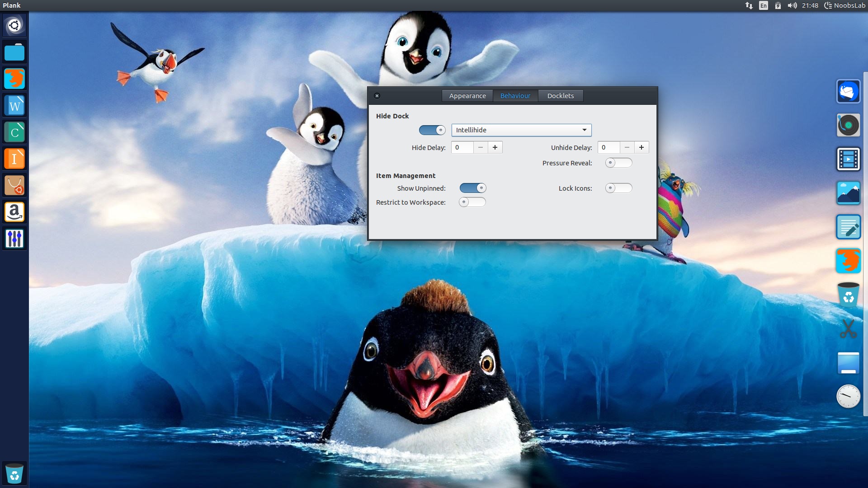Open LibreOffice Writer launcher icon
Image resolution: width=868 pixels, height=488 pixels.
point(14,105)
